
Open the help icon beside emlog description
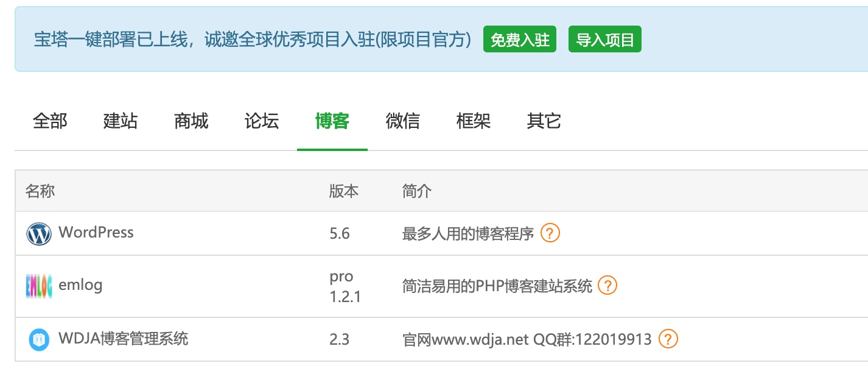tap(607, 285)
